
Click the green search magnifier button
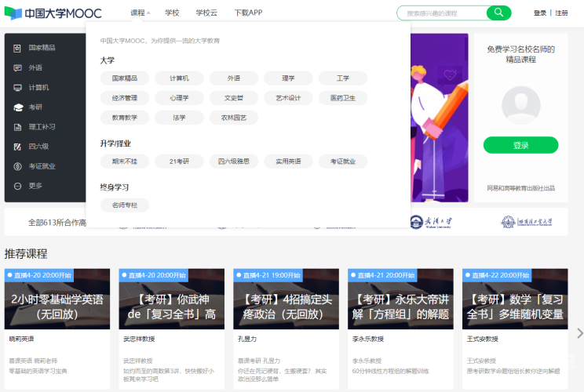pos(498,13)
